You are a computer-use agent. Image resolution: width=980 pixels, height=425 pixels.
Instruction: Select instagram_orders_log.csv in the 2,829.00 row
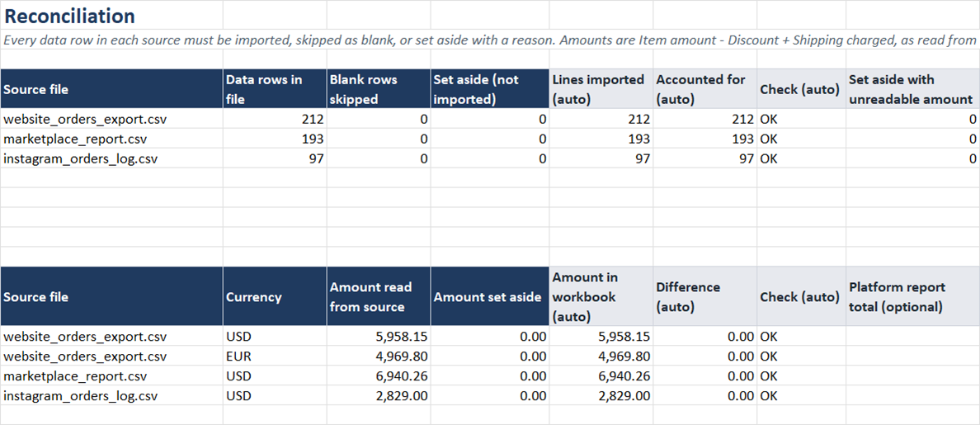pos(112,395)
